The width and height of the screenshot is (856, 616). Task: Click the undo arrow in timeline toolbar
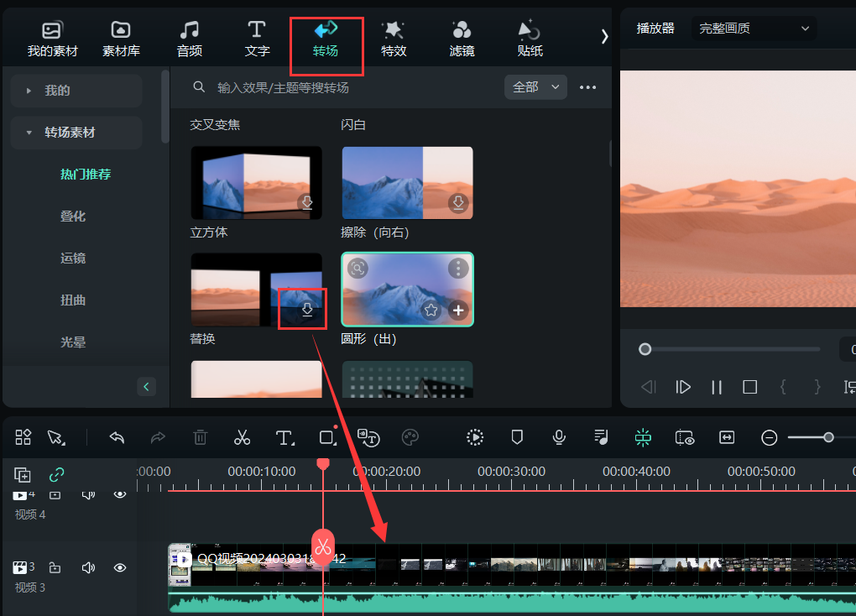coord(117,437)
